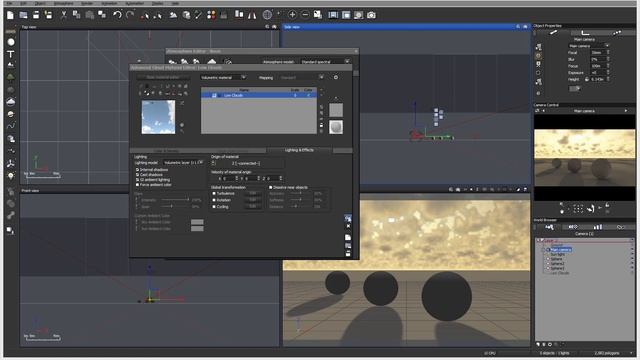Viewport: 640px width, 360px height.
Task: Open the Volumetric material type dropdown
Action: [223, 77]
